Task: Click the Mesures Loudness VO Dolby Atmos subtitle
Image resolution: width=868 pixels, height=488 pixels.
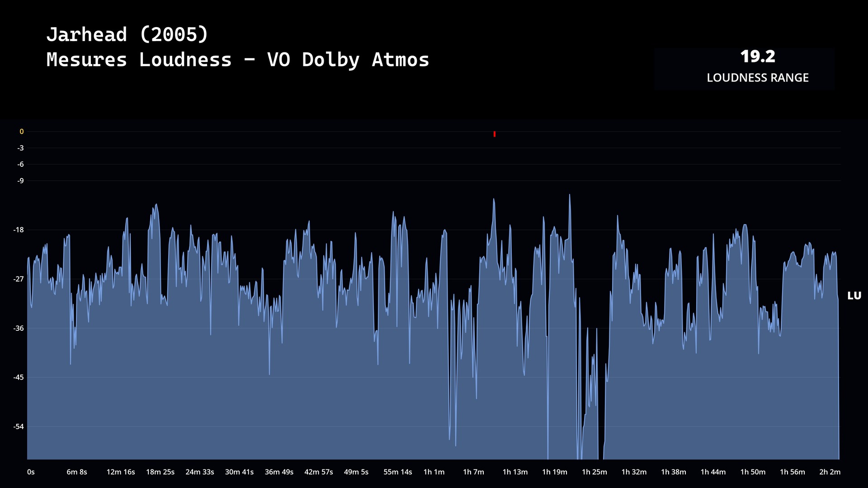Action: tap(238, 60)
